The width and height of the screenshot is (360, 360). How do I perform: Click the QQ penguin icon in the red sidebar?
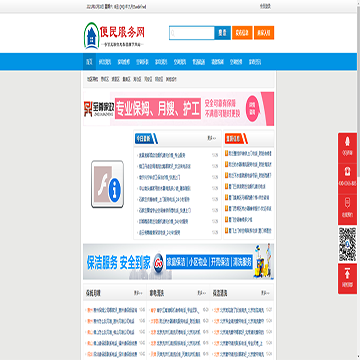point(347,142)
